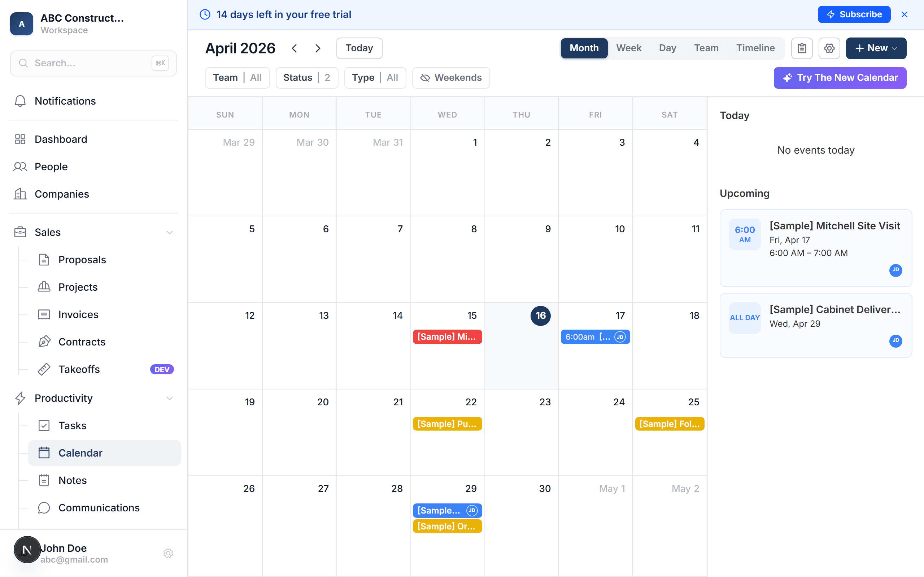Open the Type filter dropdown

tap(375, 78)
